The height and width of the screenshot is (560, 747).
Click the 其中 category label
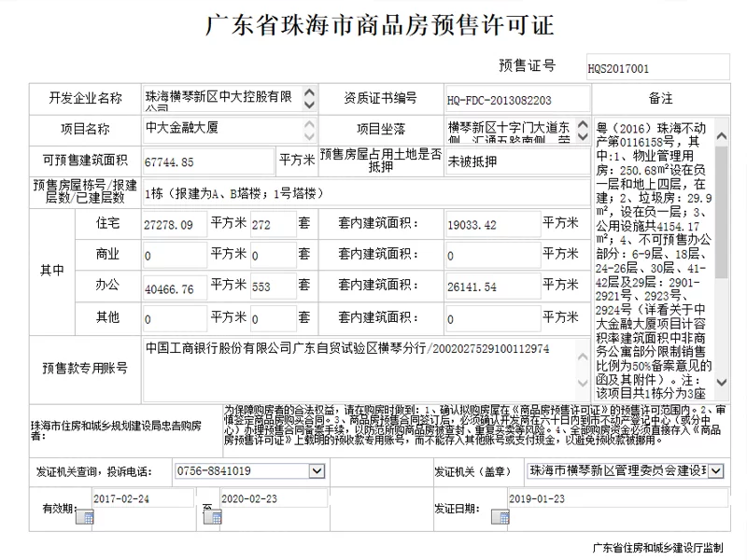52,271
